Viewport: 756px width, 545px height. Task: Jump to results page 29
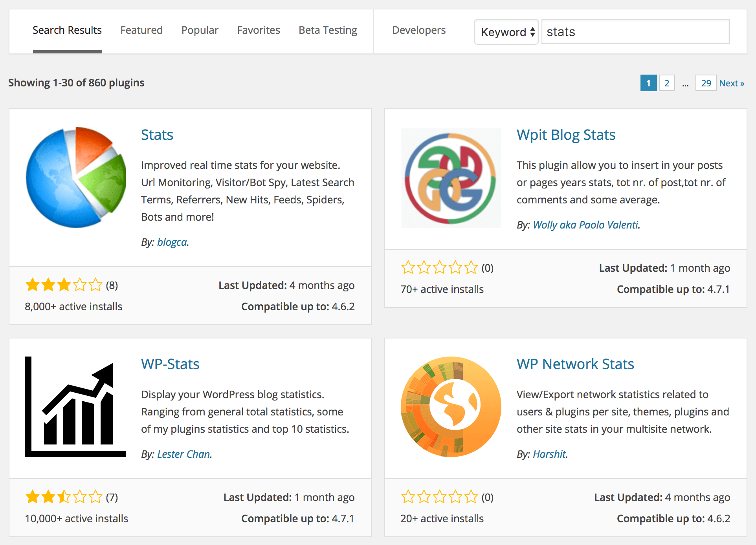[706, 83]
